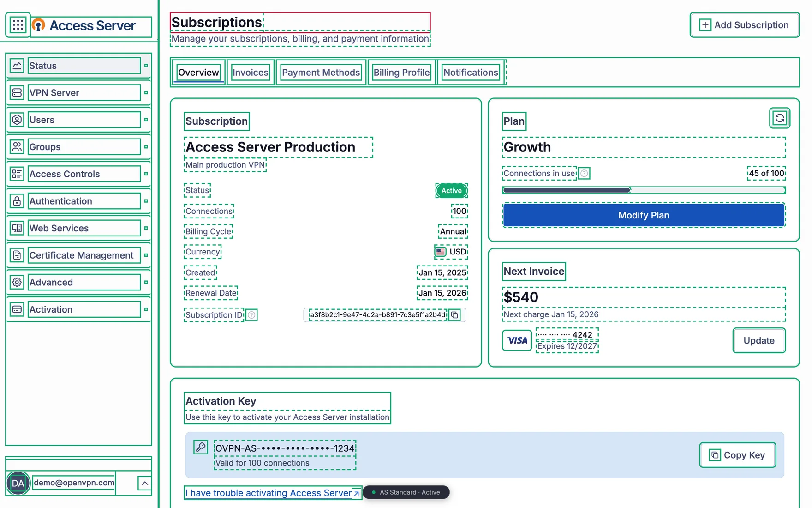Click the help icon next to Subscription ID
Viewport: 812px width, 508px height.
click(251, 315)
